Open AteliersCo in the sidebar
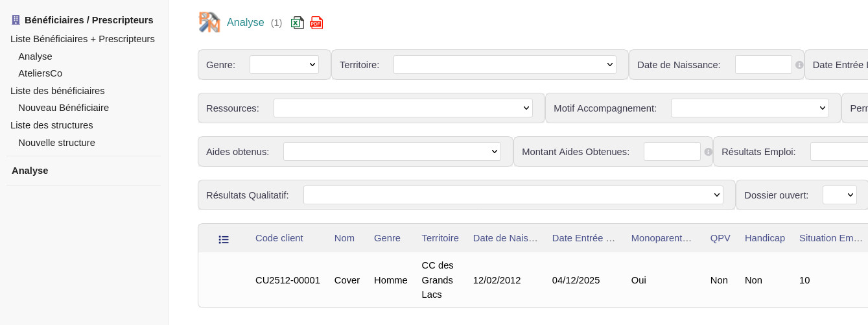868x325 pixels. pyautogui.click(x=40, y=73)
